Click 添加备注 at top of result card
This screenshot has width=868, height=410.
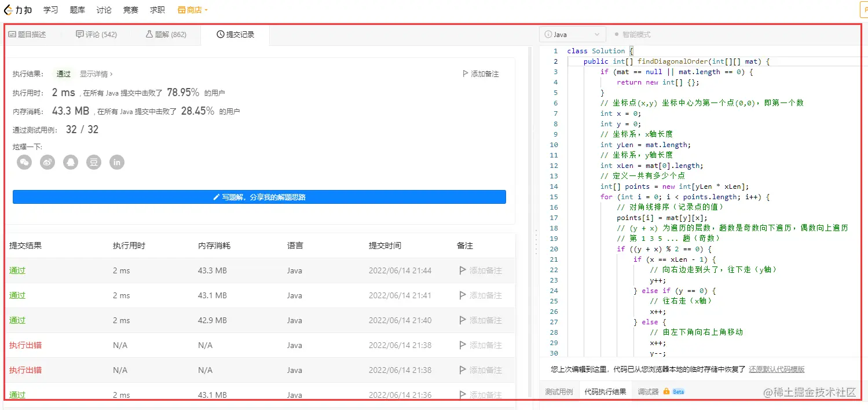[x=485, y=74]
